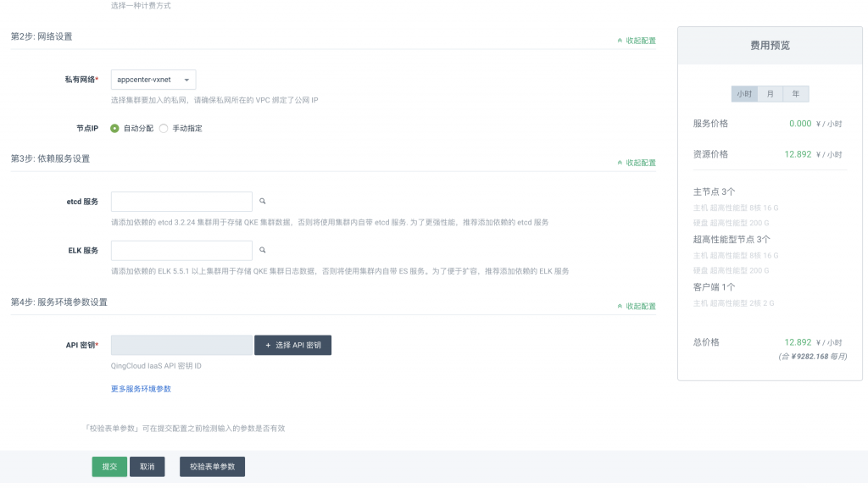The width and height of the screenshot is (868, 488).
Task: Click the 提交 button
Action: (108, 466)
